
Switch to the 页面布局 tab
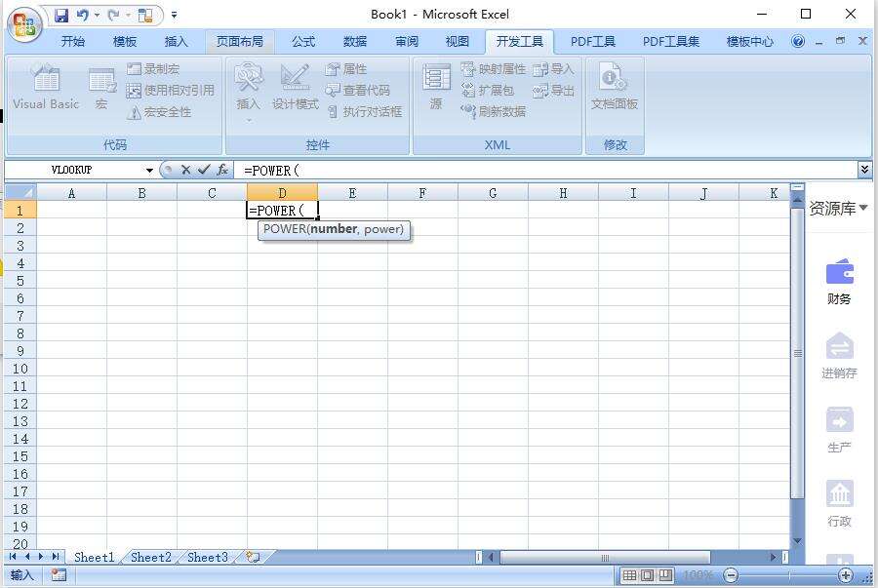click(x=240, y=41)
